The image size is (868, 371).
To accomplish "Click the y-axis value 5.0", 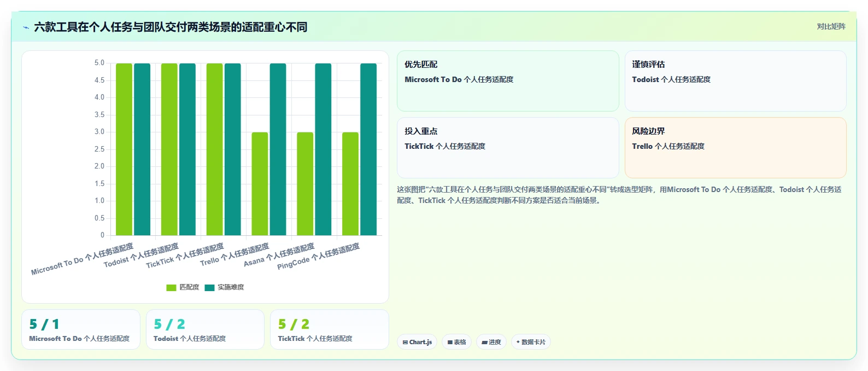I will tap(99, 63).
